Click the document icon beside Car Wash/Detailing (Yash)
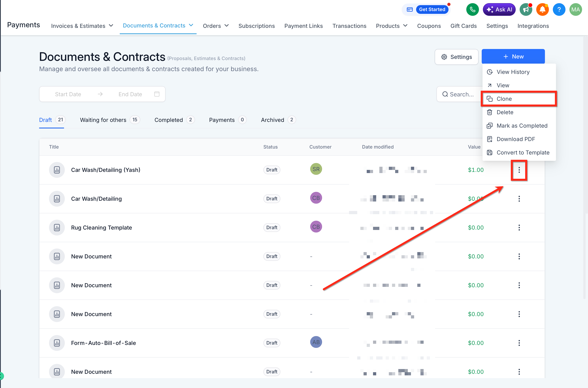This screenshot has width=588, height=388. coord(57,170)
